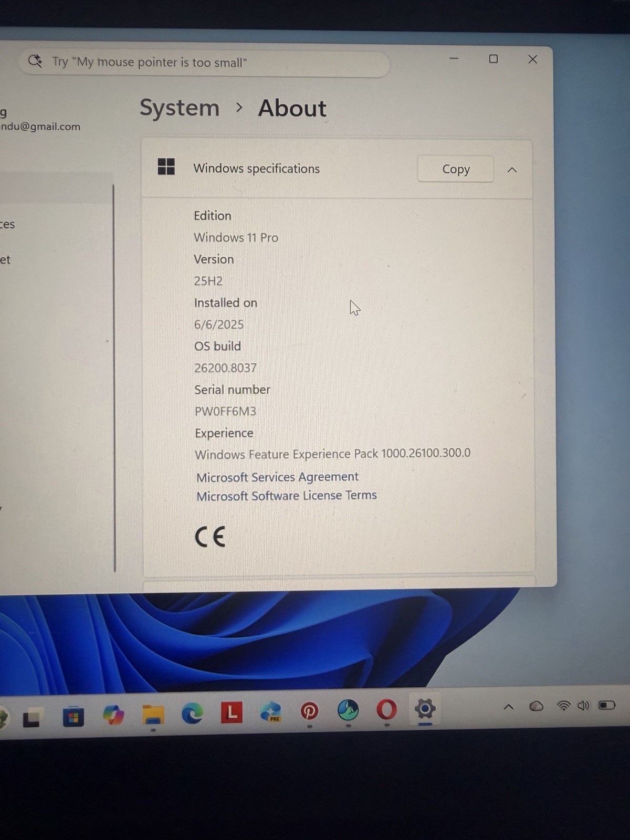Screen dimensions: 630x840
Task: Show hidden system tray icons
Action: click(x=508, y=707)
